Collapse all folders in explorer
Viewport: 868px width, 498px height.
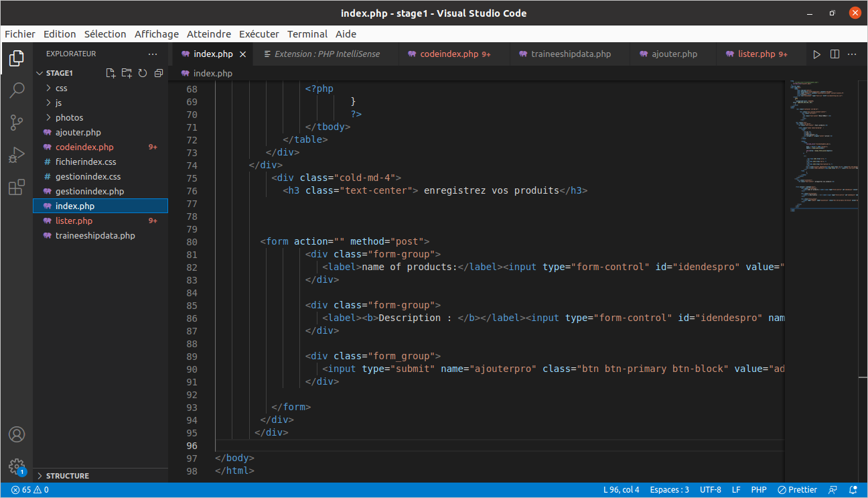(x=159, y=73)
